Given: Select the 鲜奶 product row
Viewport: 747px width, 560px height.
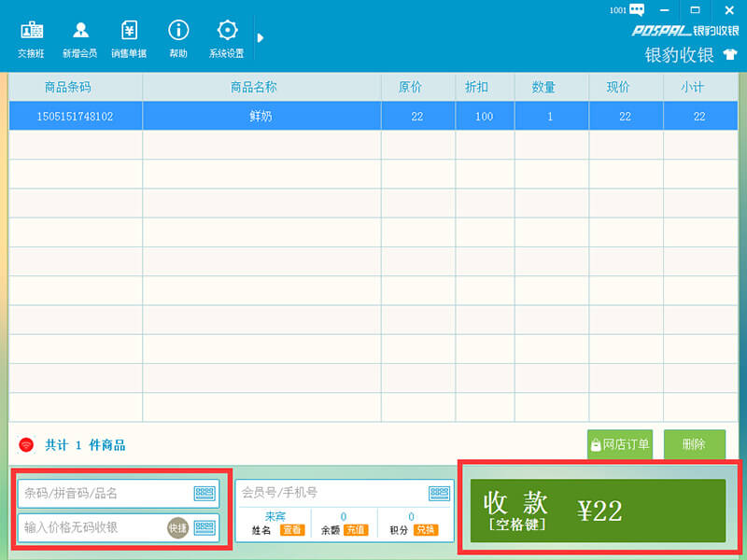Looking at the screenshot, I should (x=261, y=117).
